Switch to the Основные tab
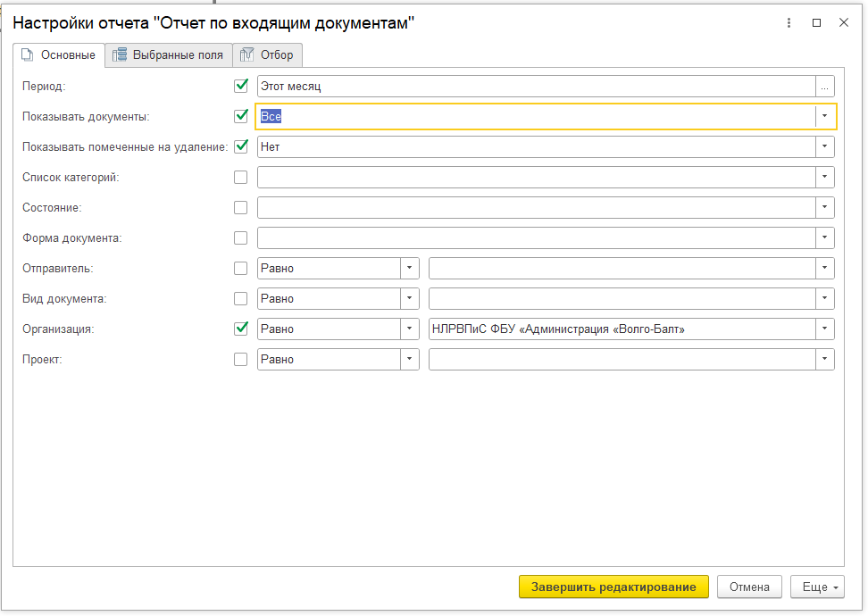Viewport: 868px width, 616px height. (59, 55)
